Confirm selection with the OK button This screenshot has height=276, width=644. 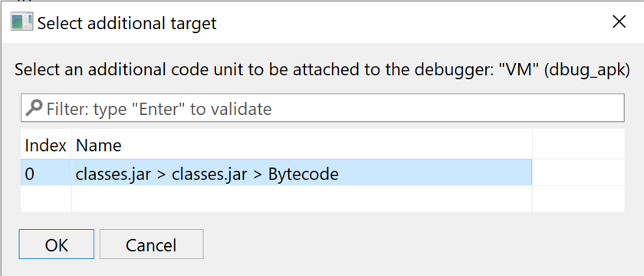[x=56, y=245]
